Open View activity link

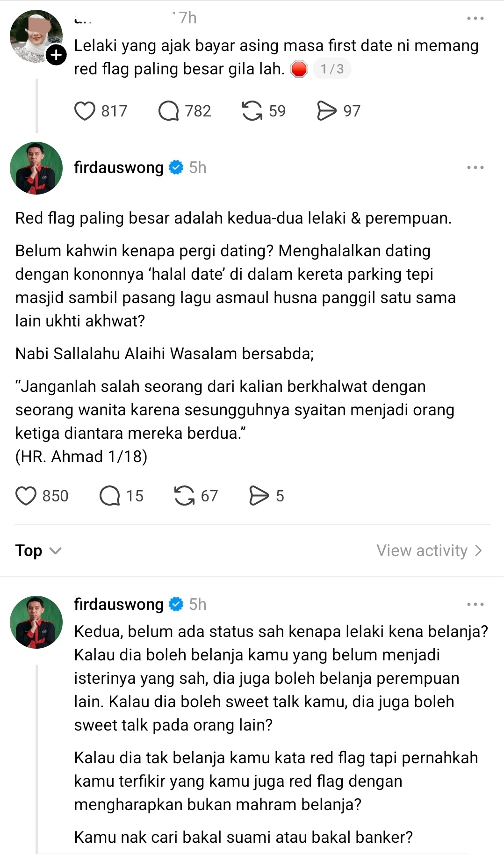(429, 550)
